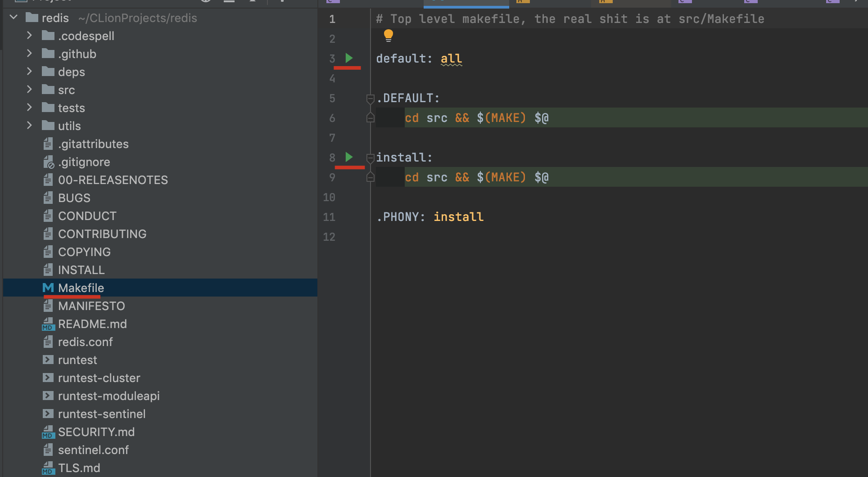Open TLS.md in the tree

(x=79, y=468)
